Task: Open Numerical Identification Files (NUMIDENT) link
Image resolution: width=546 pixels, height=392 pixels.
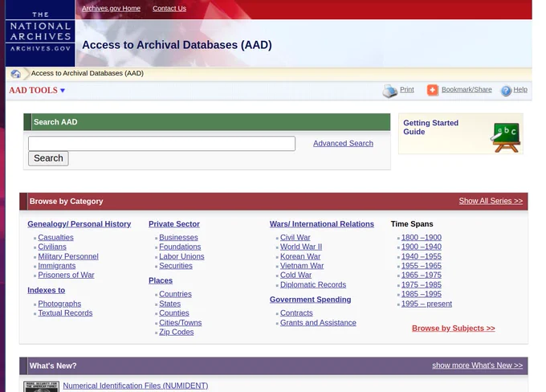Action: [136, 386]
